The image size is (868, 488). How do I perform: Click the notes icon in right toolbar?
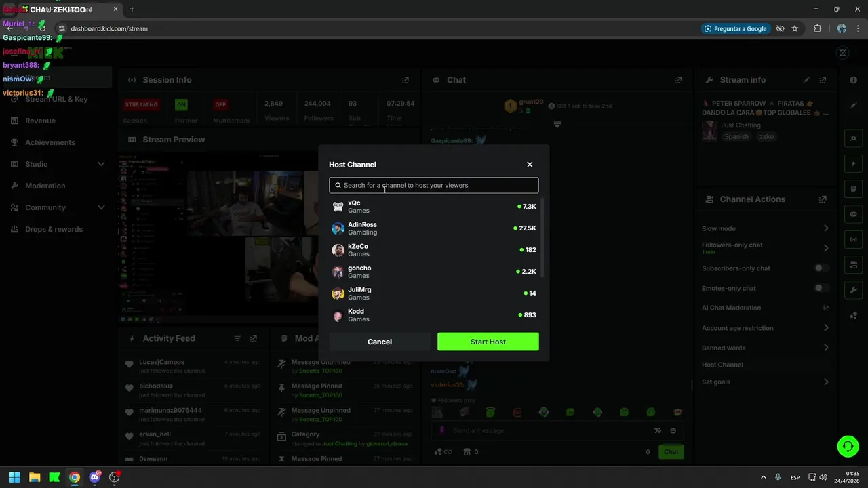click(x=853, y=188)
